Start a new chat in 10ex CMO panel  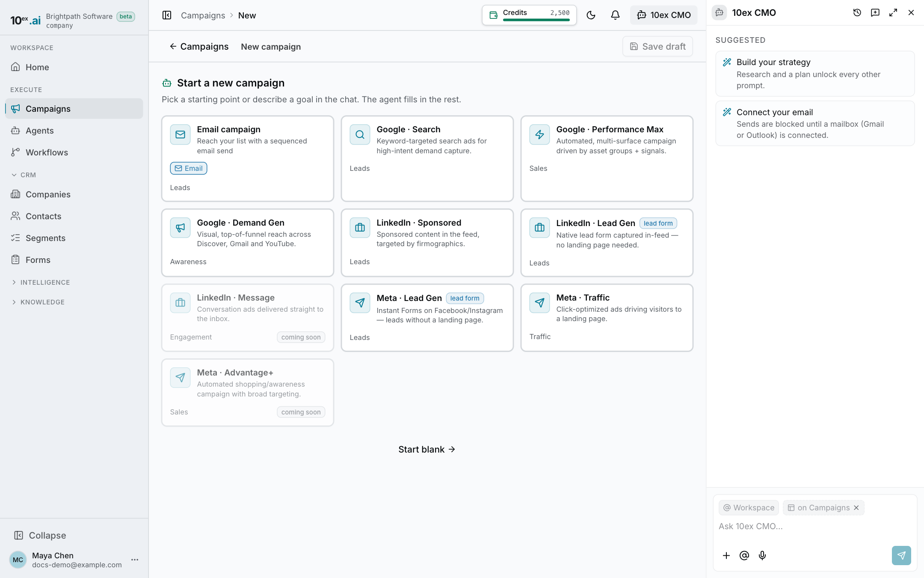[x=875, y=13]
